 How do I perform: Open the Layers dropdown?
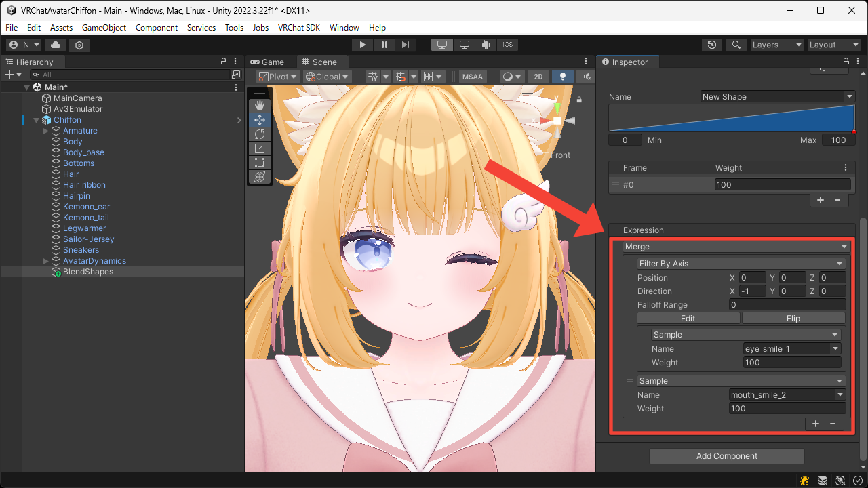(776, 45)
